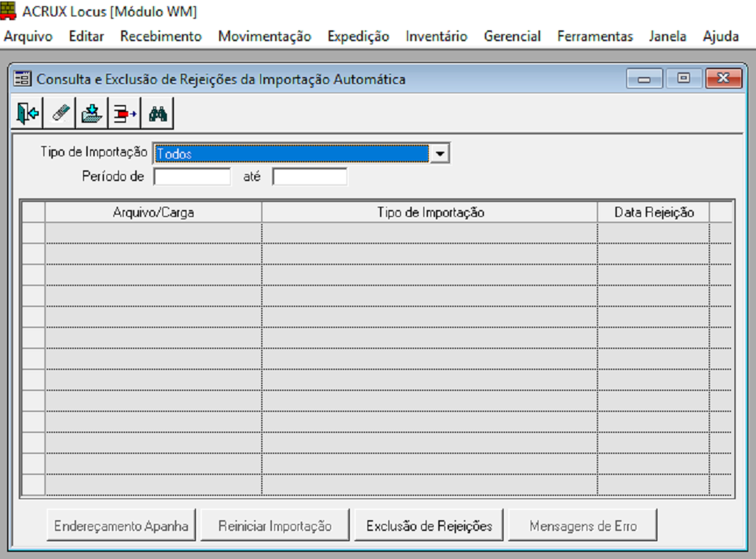This screenshot has width=756, height=559.
Task: Open the Movimentação menu
Action: (264, 37)
